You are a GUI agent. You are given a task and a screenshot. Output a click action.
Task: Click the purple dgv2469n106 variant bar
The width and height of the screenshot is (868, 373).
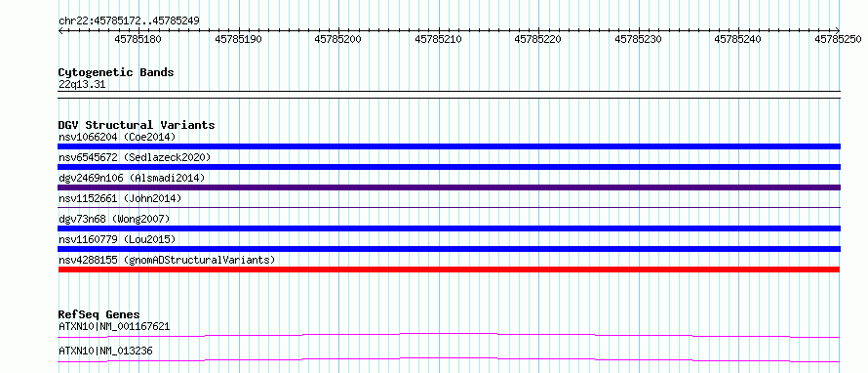449,187
